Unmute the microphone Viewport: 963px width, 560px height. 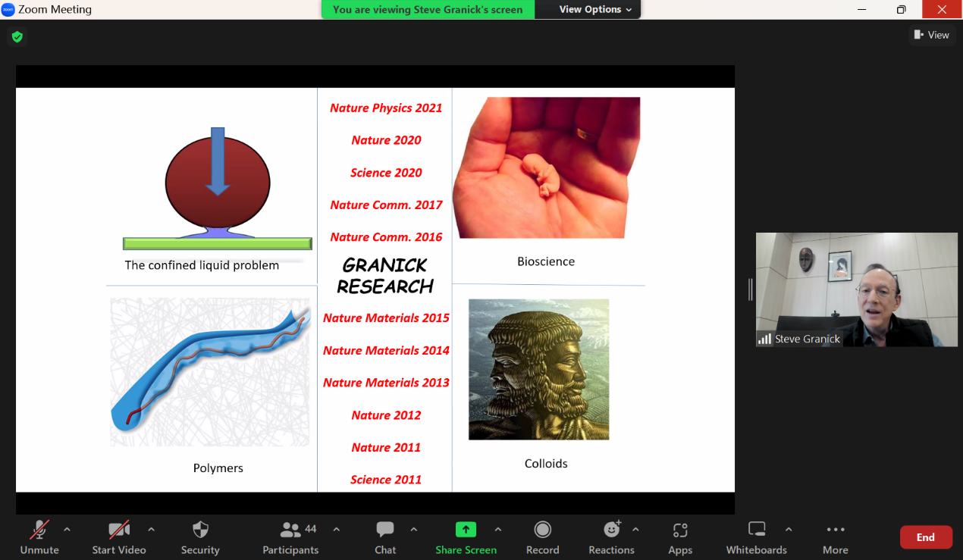[39, 537]
